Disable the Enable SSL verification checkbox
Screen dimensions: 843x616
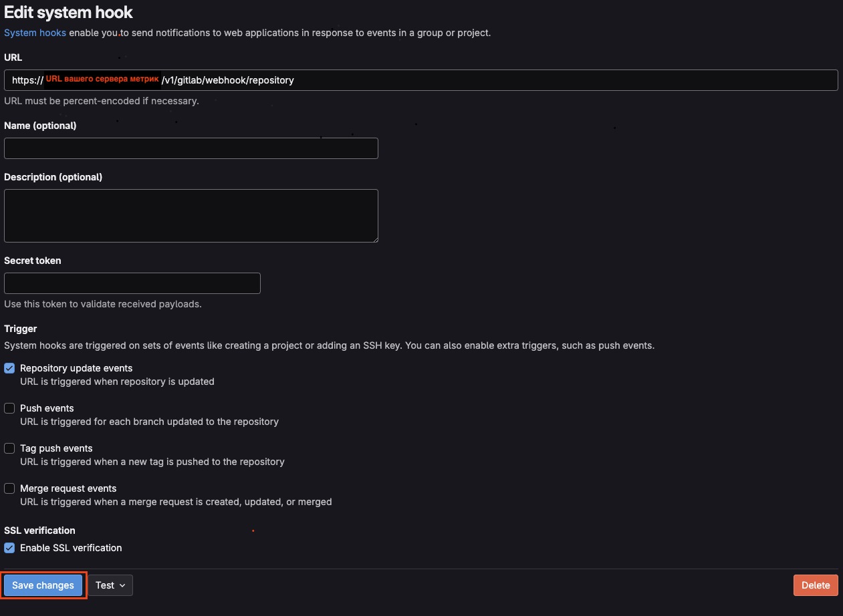pos(9,548)
